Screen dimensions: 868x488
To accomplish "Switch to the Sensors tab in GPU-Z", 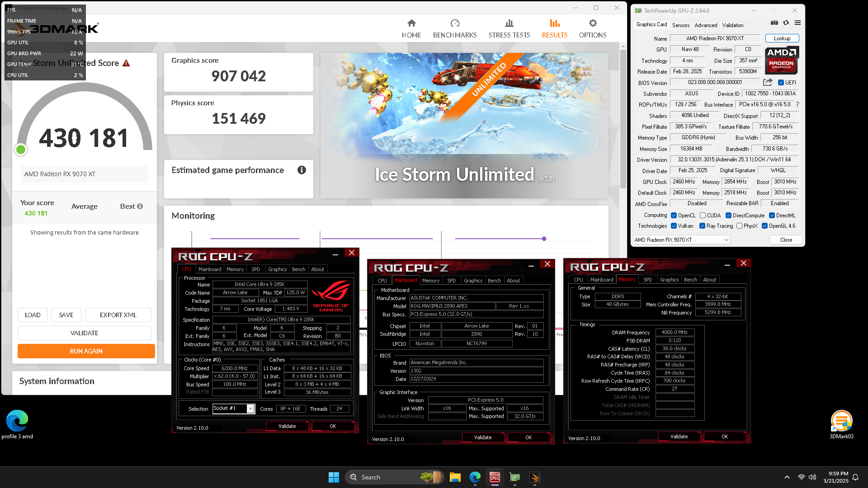I will click(x=680, y=25).
